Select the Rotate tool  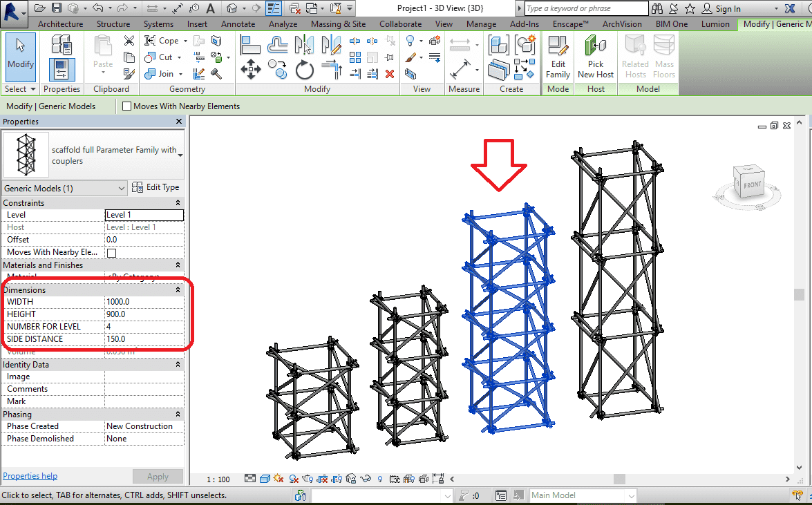pos(305,70)
